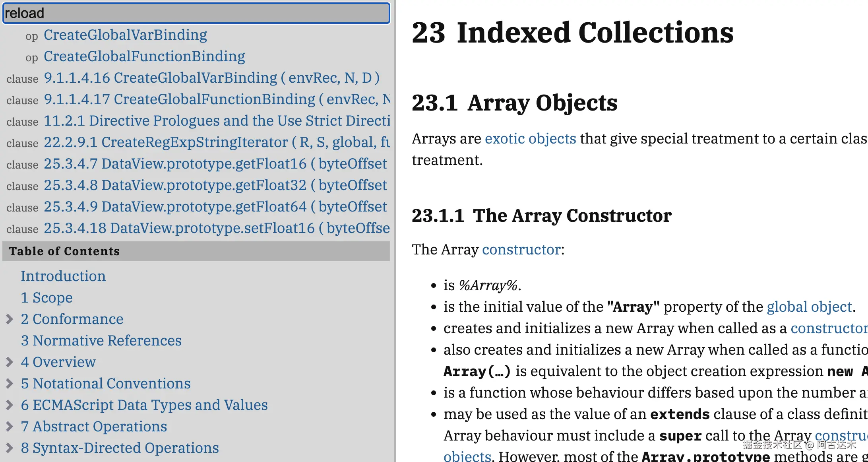Click the search box containing 'reload'

196,13
